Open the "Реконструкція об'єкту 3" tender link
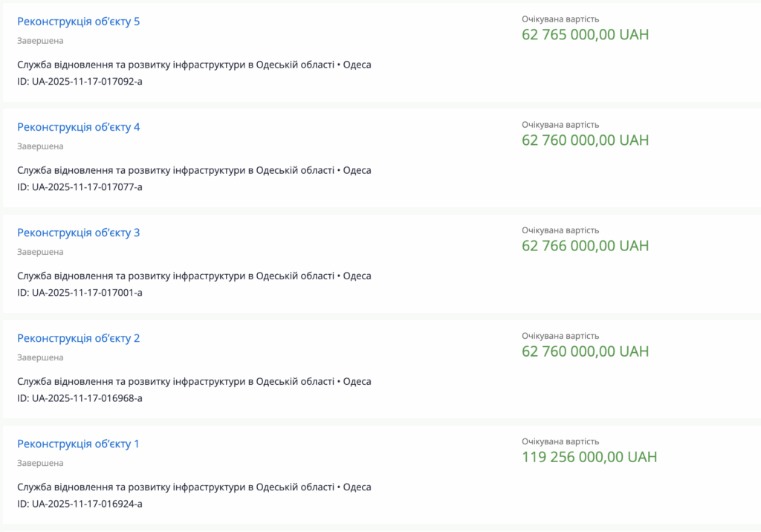This screenshot has width=761, height=532. 78,233
